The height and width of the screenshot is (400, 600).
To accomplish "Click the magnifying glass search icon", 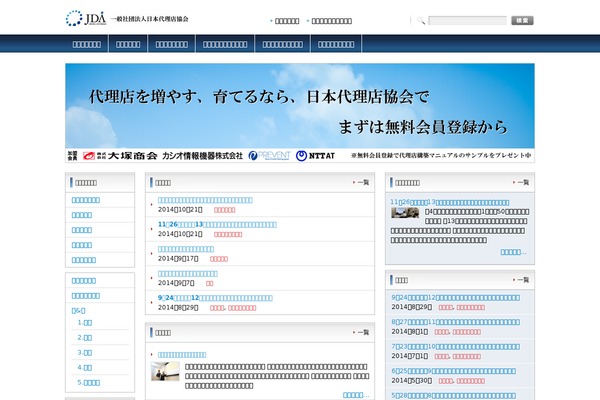I will point(421,21).
